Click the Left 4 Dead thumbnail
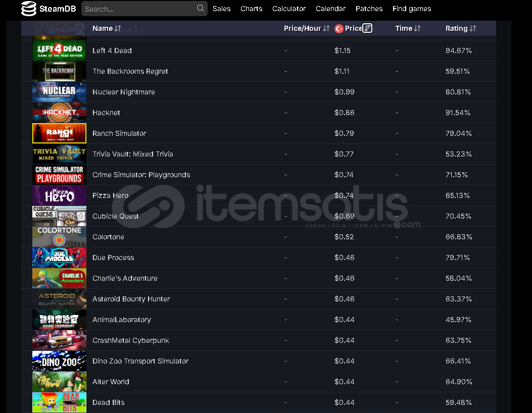The height and width of the screenshot is (413, 532). [x=60, y=50]
